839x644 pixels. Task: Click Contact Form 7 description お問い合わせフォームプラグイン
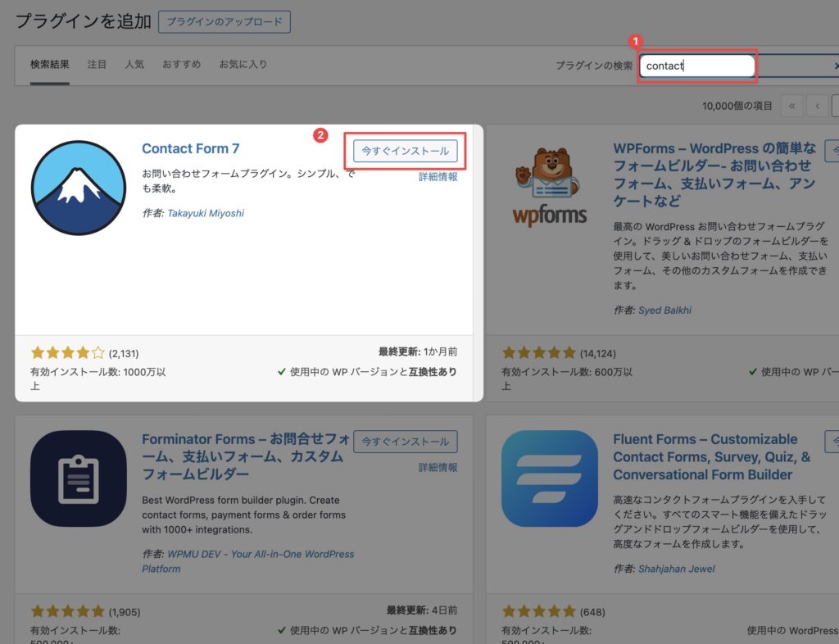pos(248,181)
